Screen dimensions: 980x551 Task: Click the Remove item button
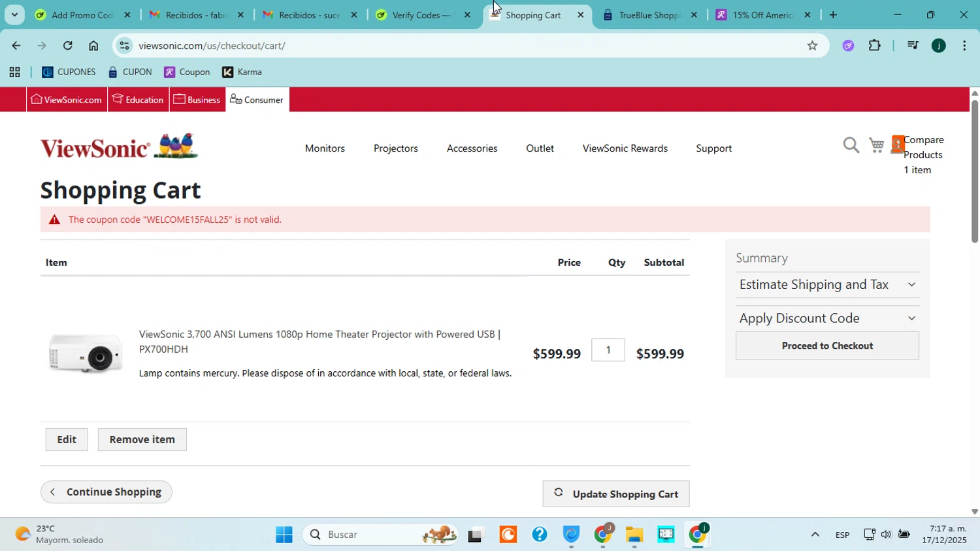[x=142, y=440]
